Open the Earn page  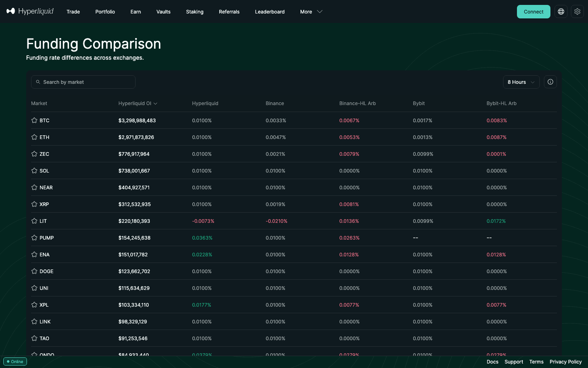tap(136, 11)
